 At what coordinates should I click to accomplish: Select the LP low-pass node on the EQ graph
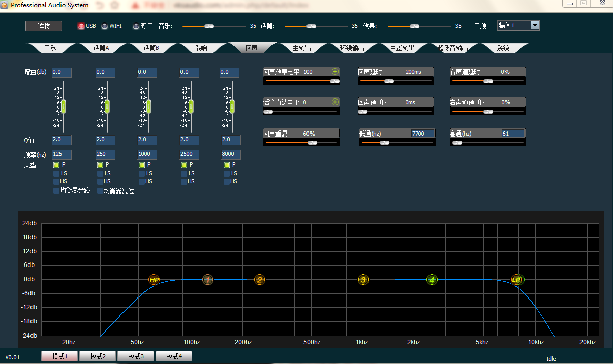[x=517, y=280]
